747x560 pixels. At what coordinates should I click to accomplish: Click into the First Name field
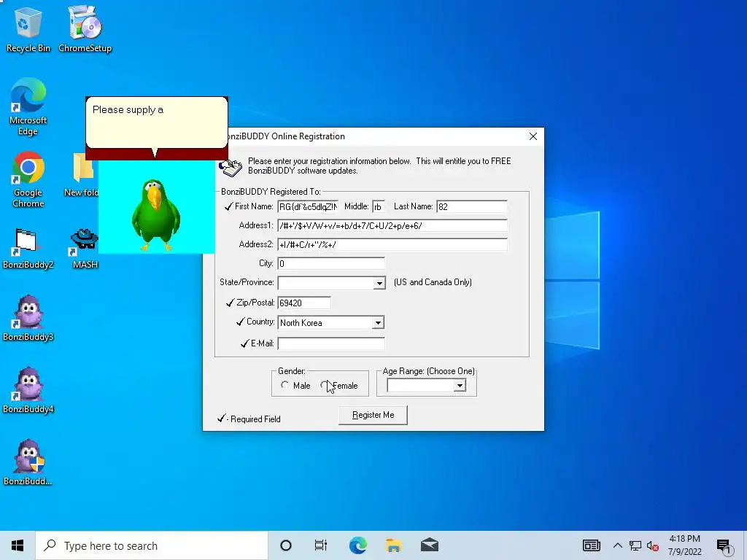point(308,206)
